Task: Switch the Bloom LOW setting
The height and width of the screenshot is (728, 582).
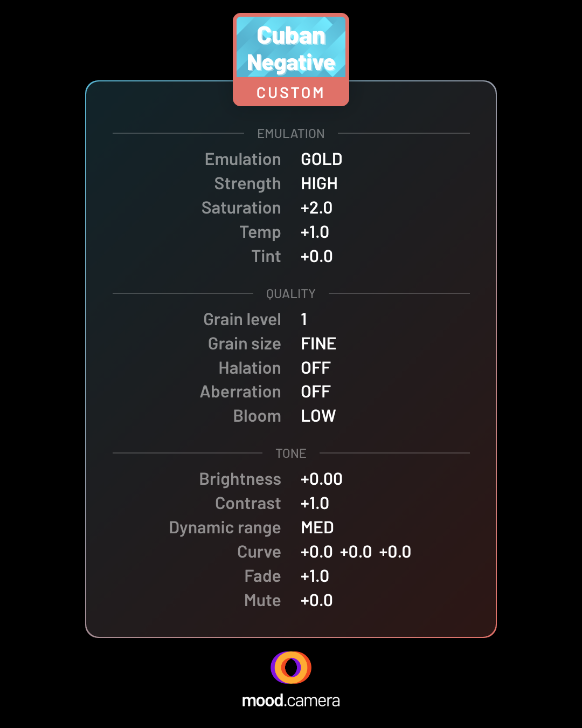Action: [318, 416]
